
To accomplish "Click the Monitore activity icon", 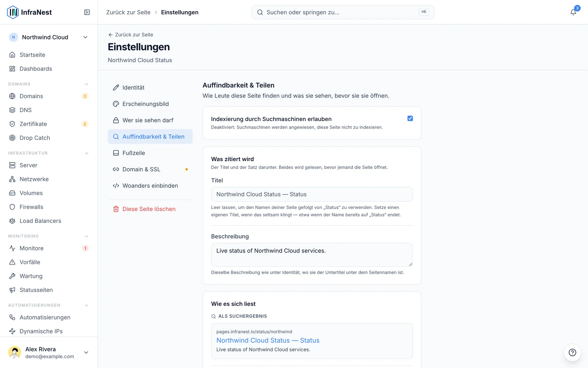I will click(12, 248).
